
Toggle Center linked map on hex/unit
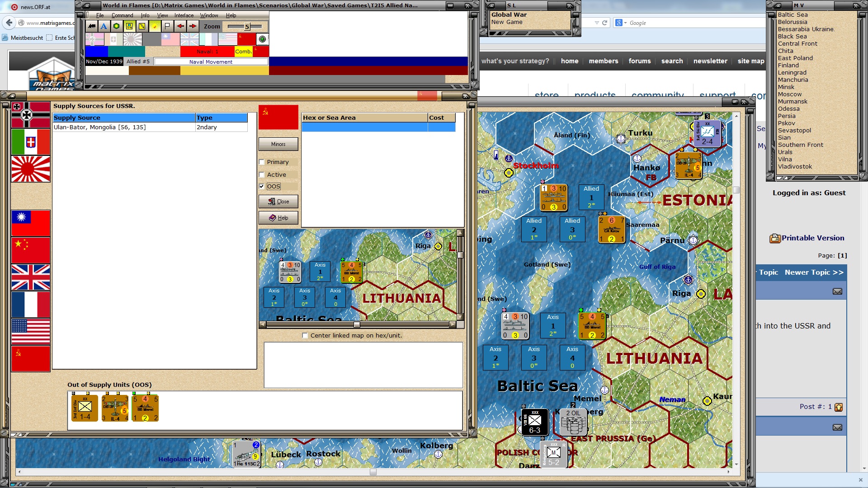tap(305, 336)
